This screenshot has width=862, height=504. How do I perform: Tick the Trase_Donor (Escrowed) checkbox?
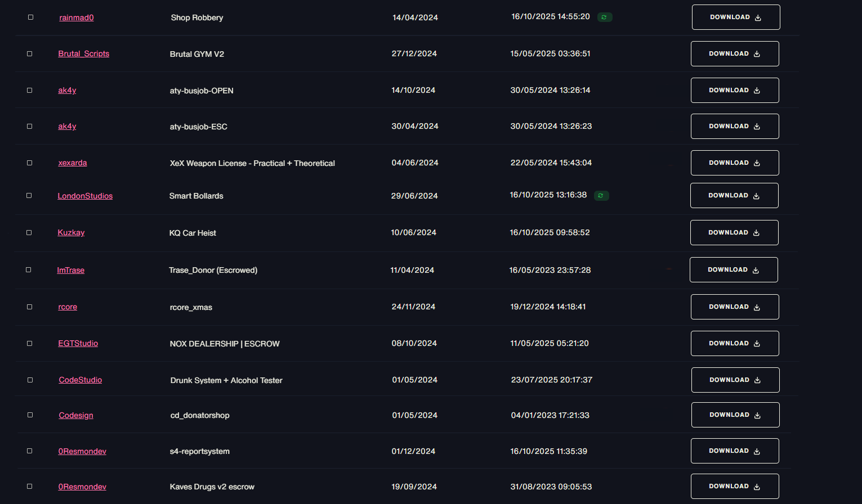coord(28,270)
